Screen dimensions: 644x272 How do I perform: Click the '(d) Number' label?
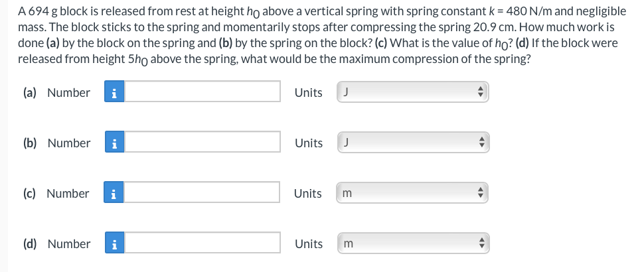pos(56,244)
